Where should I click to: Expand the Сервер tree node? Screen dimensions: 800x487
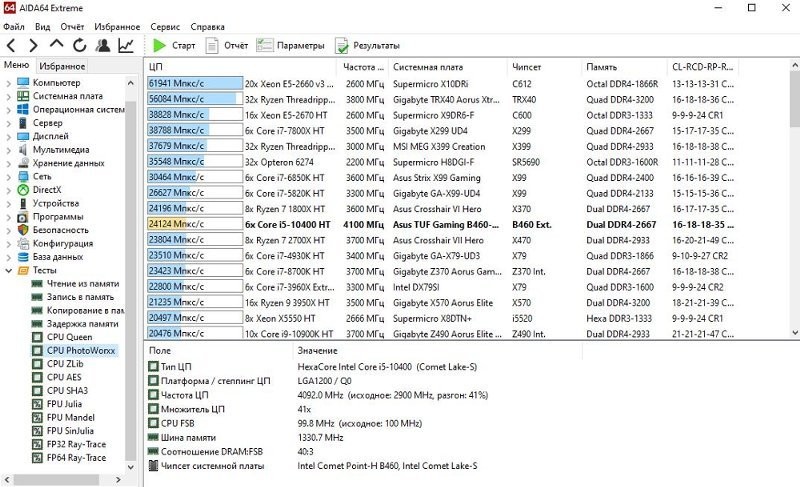coord(8,123)
